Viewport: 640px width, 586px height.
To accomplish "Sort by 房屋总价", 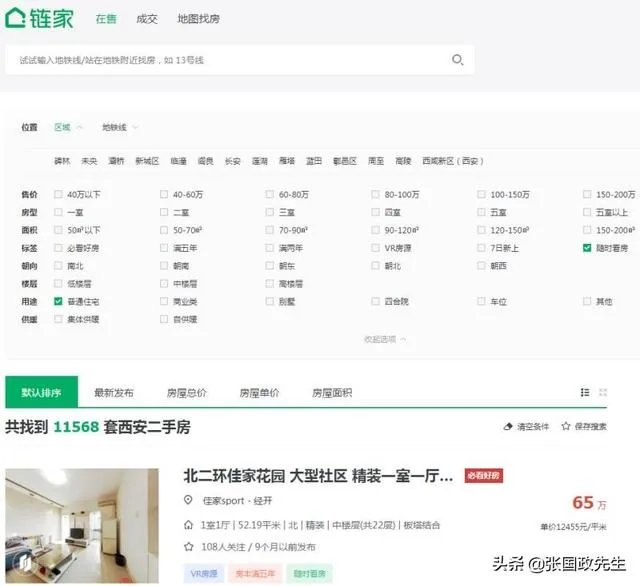I will (187, 393).
